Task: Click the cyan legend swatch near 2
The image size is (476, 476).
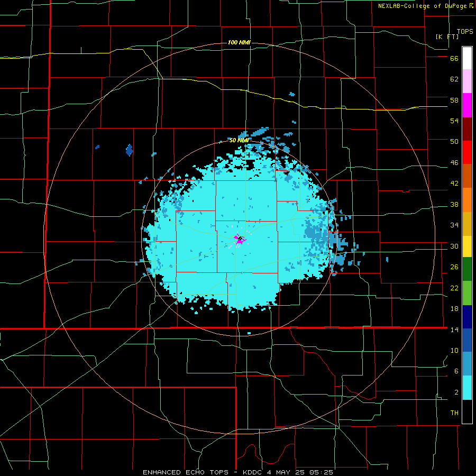Action: (467, 388)
